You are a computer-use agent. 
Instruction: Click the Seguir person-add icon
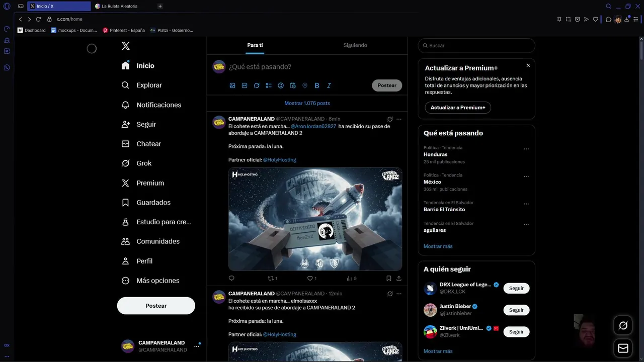(x=126, y=124)
